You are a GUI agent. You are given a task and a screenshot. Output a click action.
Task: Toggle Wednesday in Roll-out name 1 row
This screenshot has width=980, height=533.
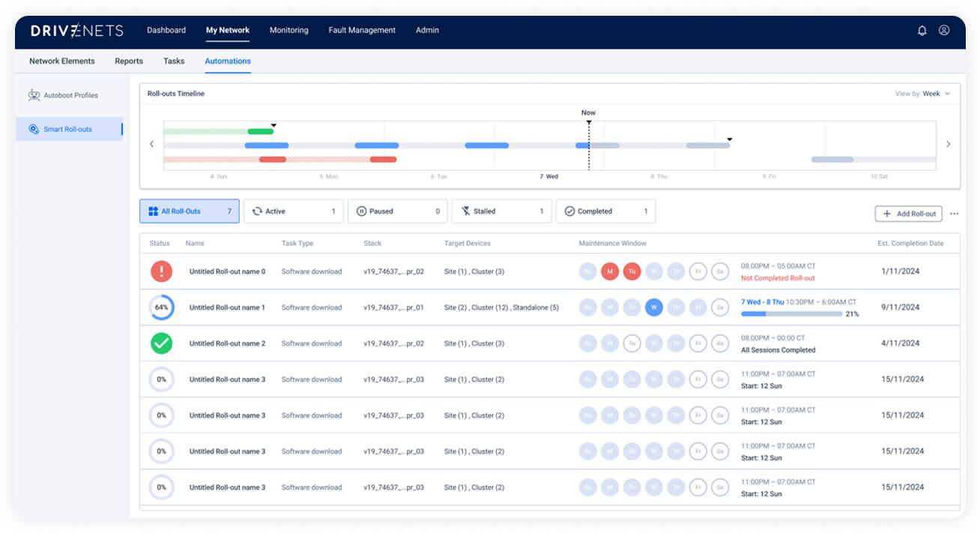(x=654, y=307)
